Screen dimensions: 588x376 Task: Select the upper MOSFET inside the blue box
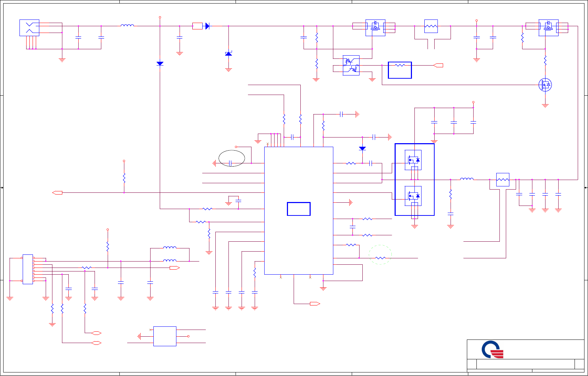(x=413, y=160)
